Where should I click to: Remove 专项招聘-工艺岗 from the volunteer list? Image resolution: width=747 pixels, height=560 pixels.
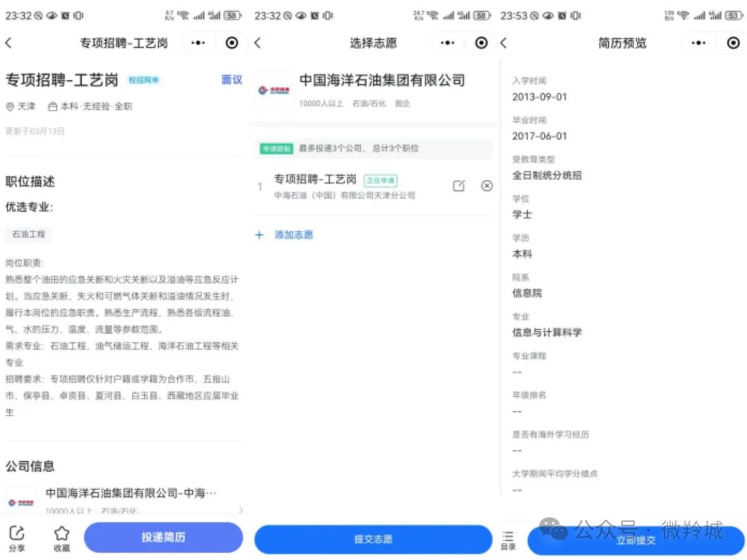487,185
